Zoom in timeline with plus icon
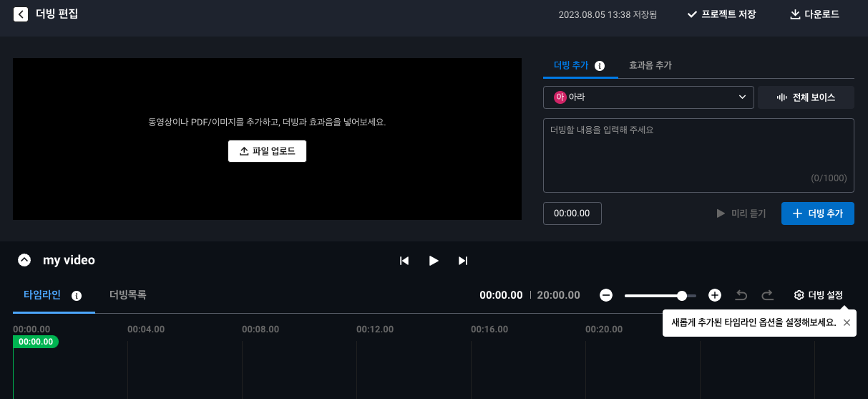Screen dimensions: 868x399 (x=715, y=295)
